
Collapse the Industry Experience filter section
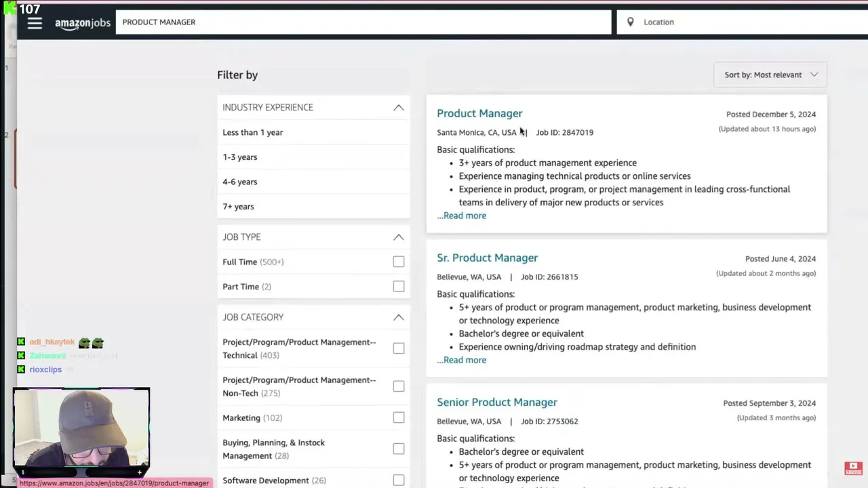point(399,107)
